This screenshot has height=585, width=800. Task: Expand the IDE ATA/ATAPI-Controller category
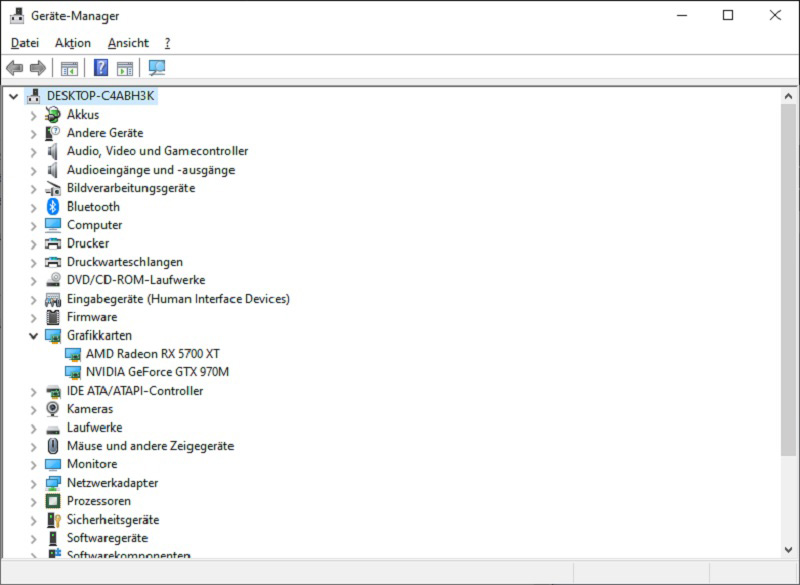[34, 391]
